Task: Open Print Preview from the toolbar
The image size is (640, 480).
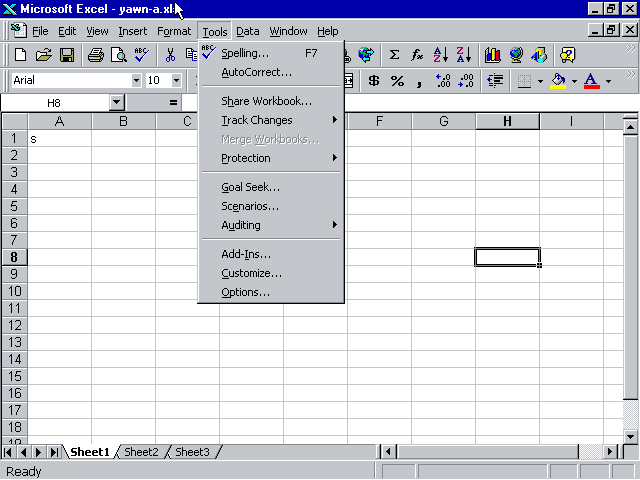Action: [x=119, y=55]
